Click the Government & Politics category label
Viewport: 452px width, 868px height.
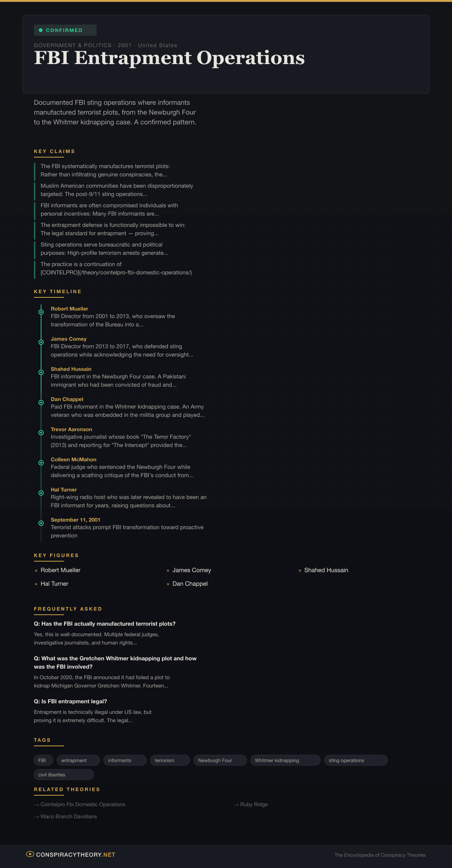tap(73, 45)
